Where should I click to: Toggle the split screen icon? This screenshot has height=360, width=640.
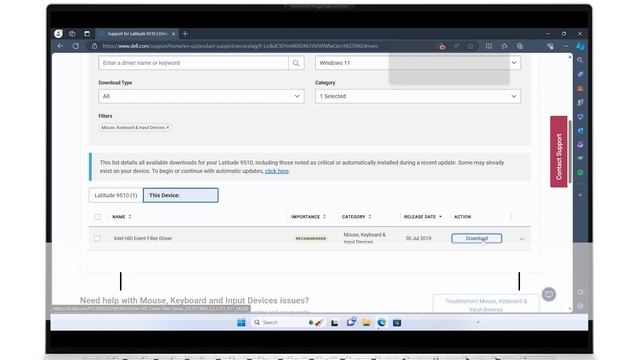(x=489, y=46)
